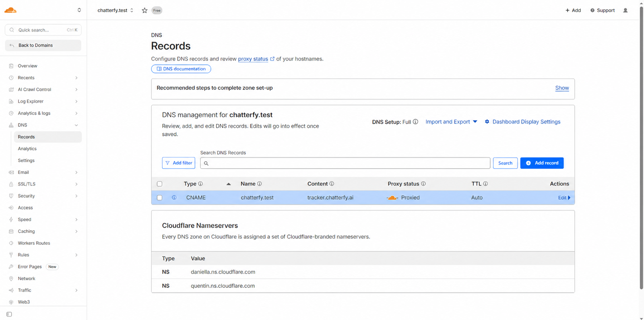Click the blue Add record button
The width and height of the screenshot is (644, 320).
[x=542, y=163]
